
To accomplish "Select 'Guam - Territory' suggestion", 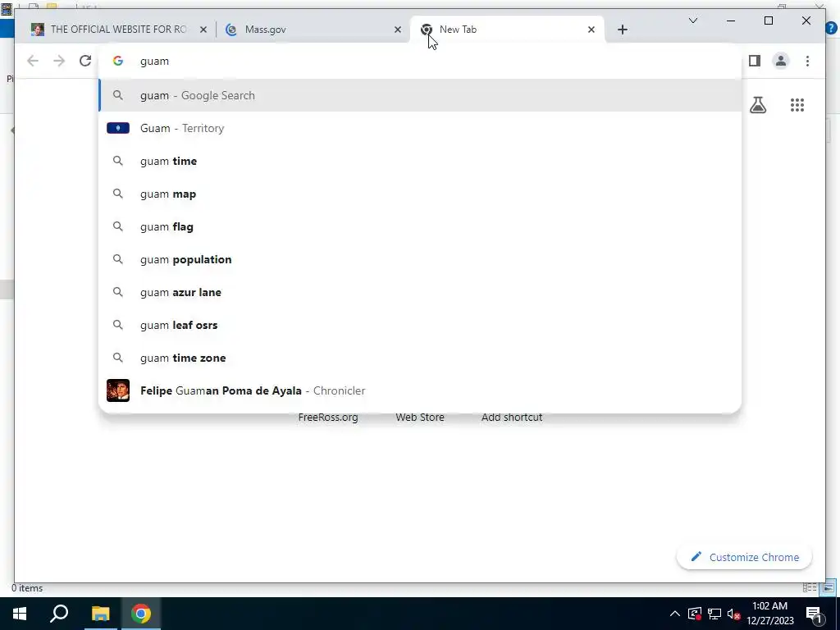I will [x=421, y=128].
